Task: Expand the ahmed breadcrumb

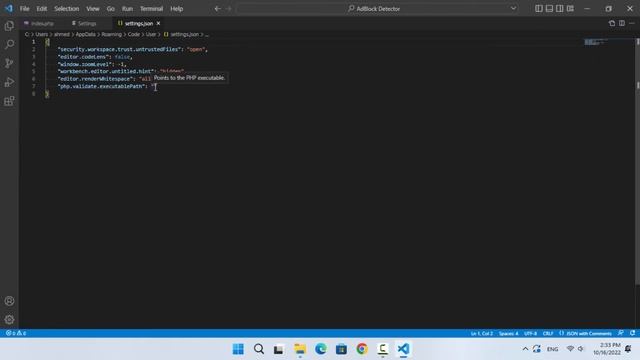Action: pyautogui.click(x=62, y=34)
